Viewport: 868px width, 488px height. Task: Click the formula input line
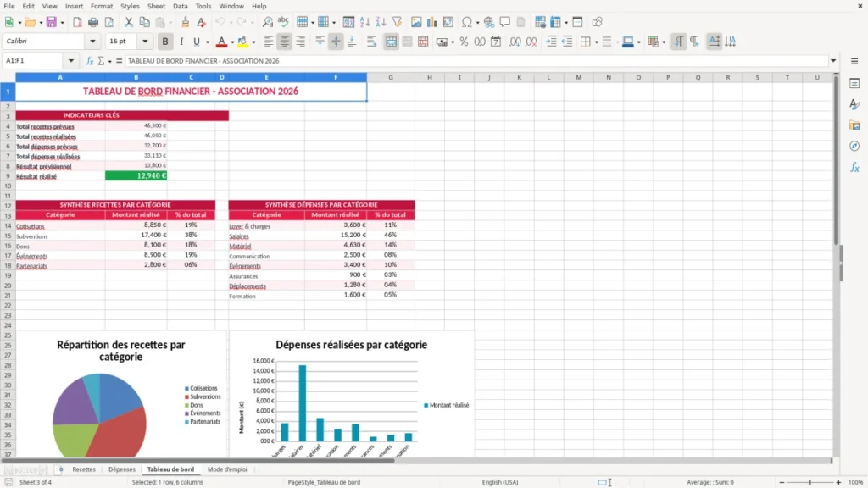click(x=476, y=61)
